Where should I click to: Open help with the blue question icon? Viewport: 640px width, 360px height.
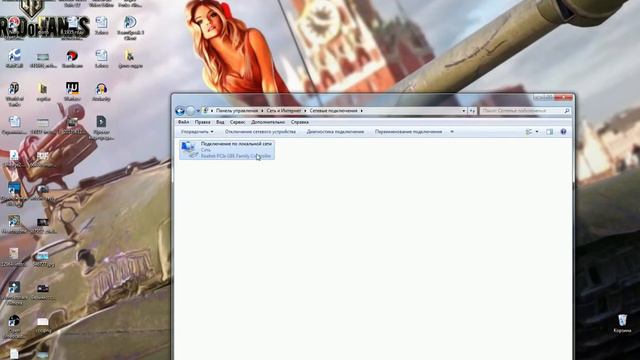click(x=563, y=132)
